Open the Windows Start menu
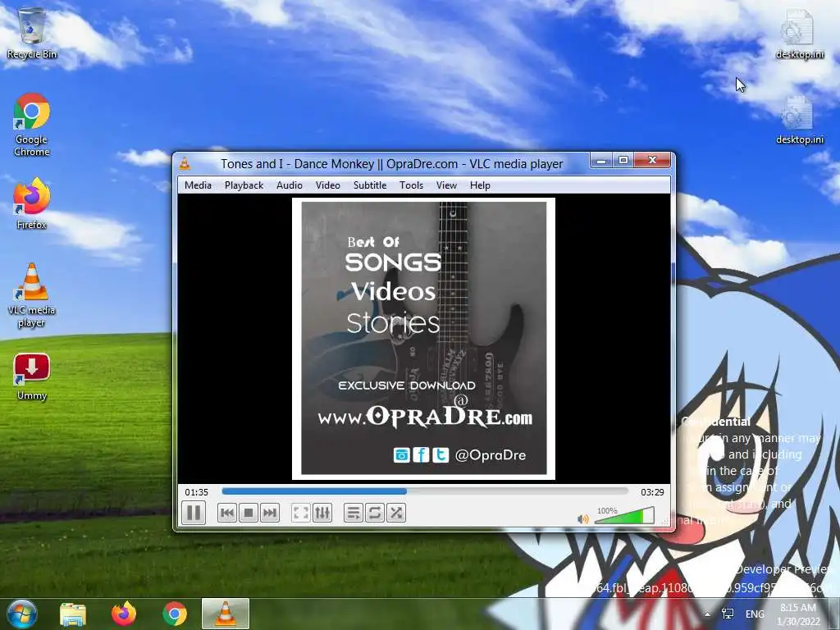 [21, 614]
